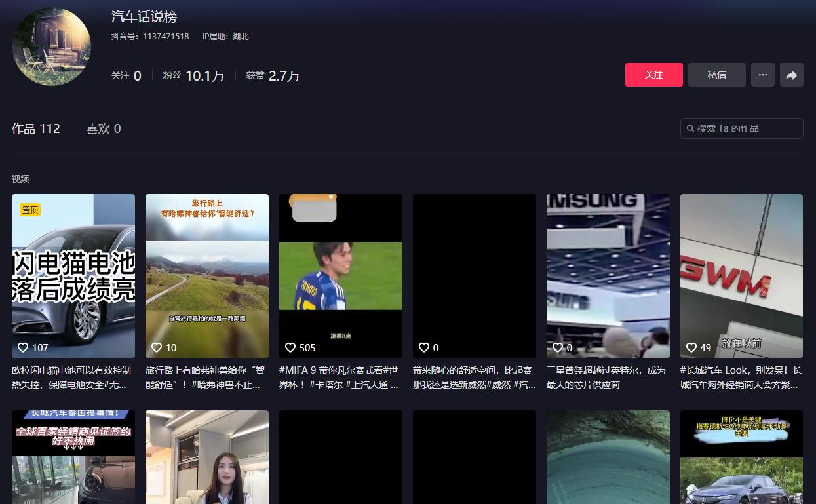
Task: Follow the account with 关注 button
Action: (654, 75)
